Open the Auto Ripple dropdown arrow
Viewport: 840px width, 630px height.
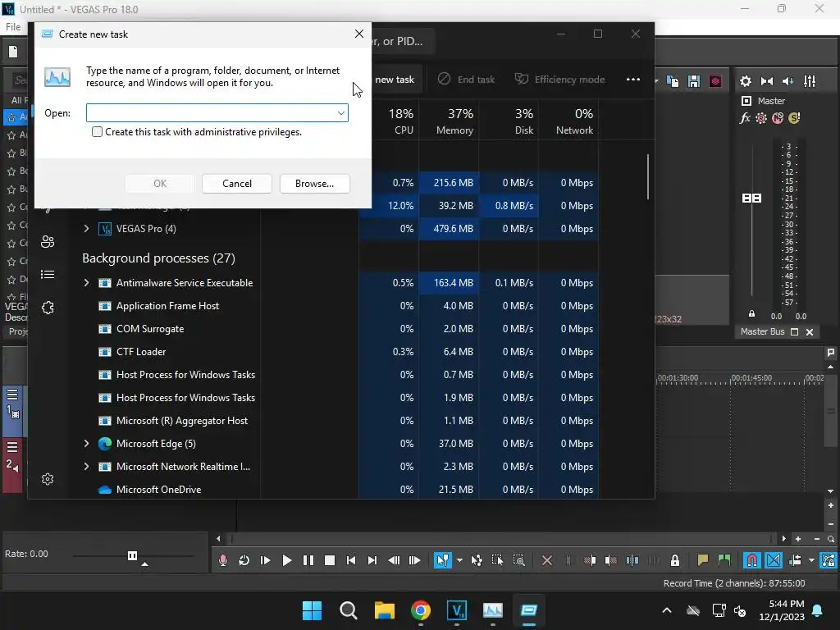pos(811,560)
